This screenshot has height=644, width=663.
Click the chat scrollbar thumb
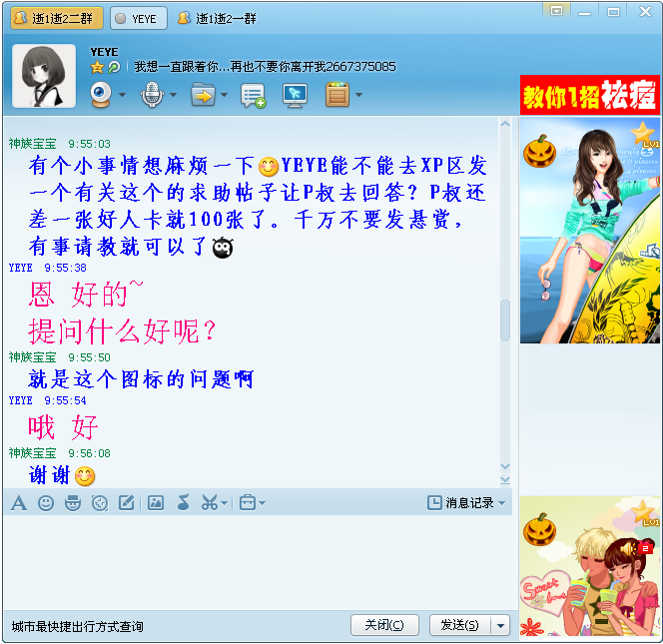click(505, 321)
